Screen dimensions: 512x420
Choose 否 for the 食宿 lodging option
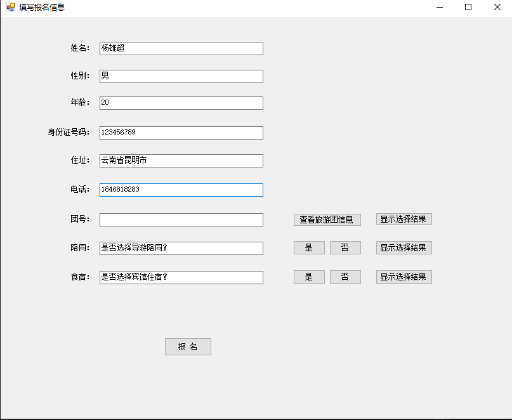[345, 277]
